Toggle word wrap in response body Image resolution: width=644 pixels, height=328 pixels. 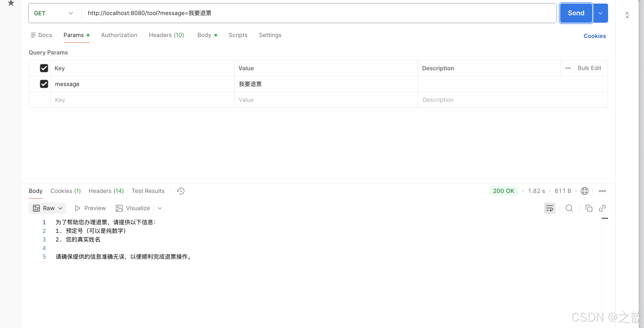pos(549,208)
